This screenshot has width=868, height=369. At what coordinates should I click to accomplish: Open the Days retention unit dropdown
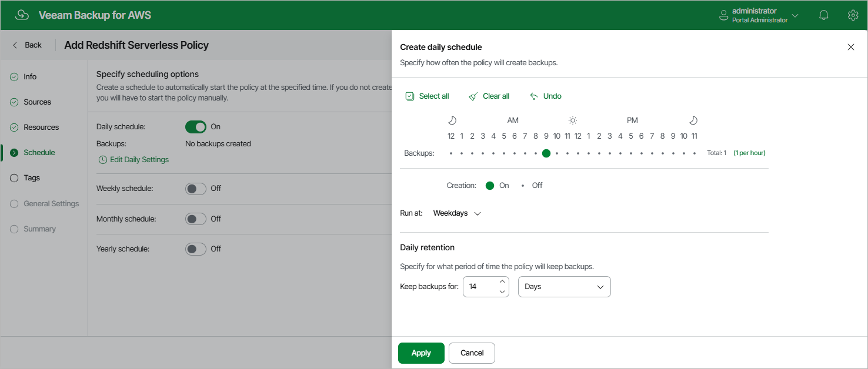click(x=565, y=287)
